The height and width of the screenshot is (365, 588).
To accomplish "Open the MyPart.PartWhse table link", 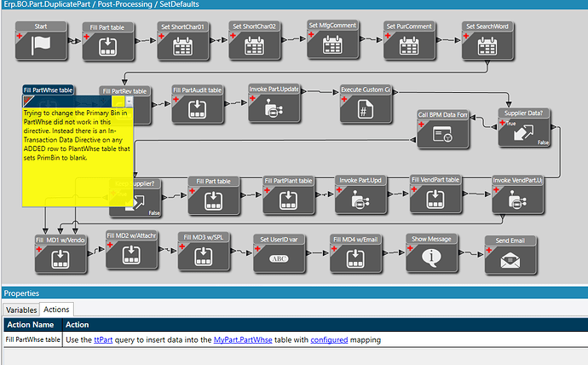I will (243, 340).
